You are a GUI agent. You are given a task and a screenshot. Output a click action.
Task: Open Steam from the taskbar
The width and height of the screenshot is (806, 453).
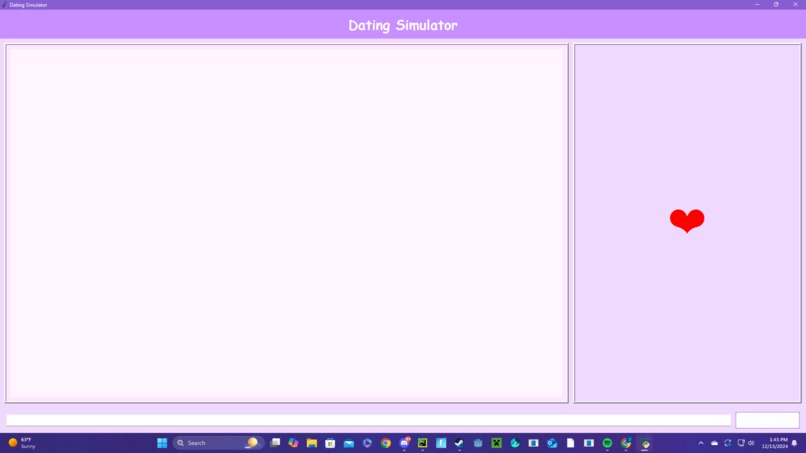pyautogui.click(x=459, y=443)
